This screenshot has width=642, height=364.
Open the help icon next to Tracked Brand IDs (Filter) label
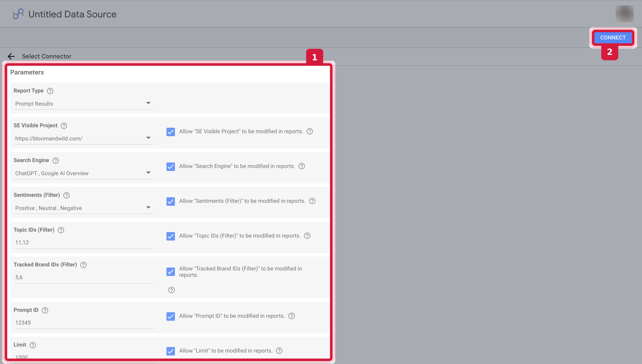click(83, 265)
